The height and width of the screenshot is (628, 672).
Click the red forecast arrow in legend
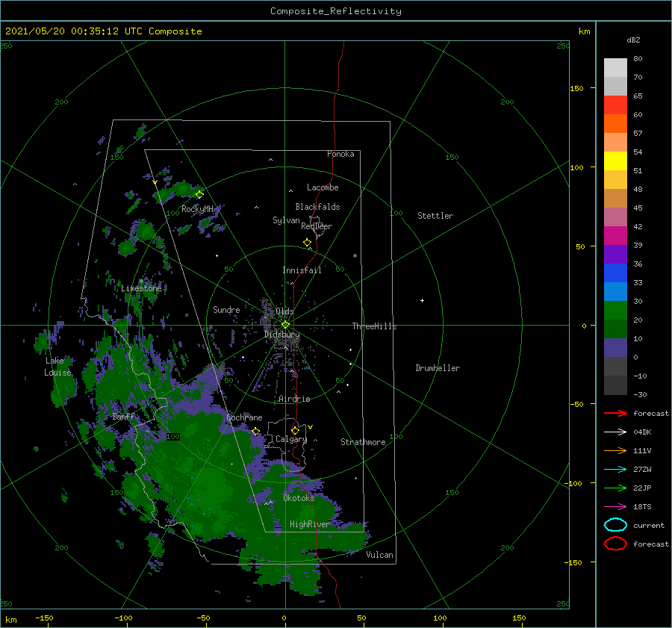point(615,413)
